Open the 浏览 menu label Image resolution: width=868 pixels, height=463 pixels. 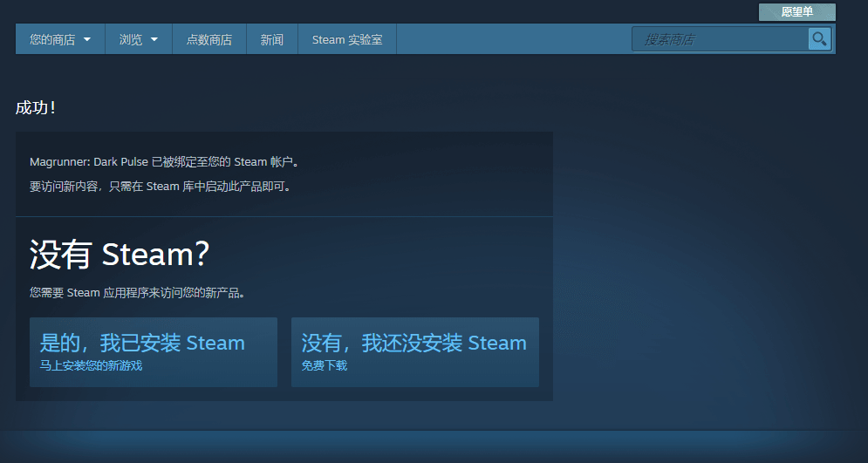tap(131, 40)
